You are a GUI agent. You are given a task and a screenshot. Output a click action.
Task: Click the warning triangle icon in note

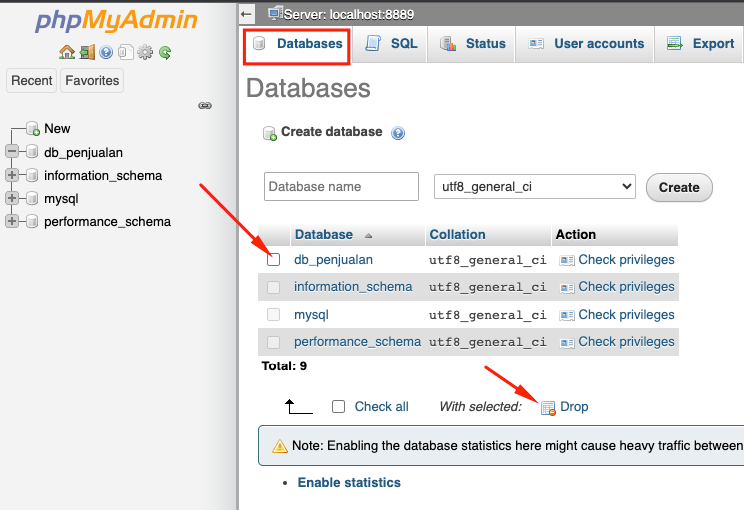[x=279, y=446]
